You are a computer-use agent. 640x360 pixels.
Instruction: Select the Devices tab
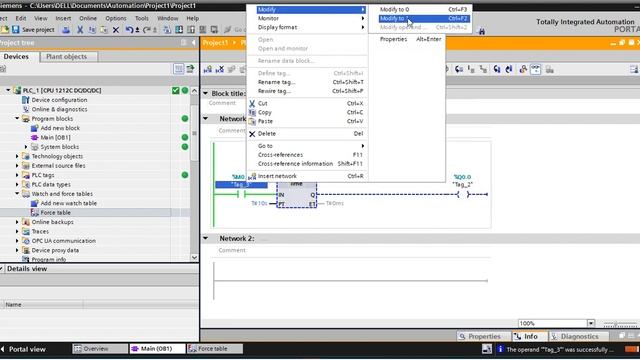pyautogui.click(x=17, y=56)
